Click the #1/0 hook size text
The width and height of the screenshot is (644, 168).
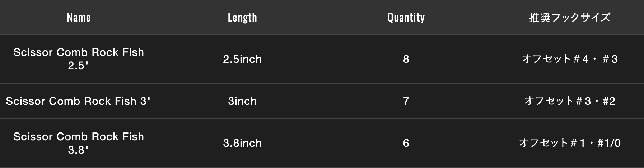pyautogui.click(x=609, y=143)
